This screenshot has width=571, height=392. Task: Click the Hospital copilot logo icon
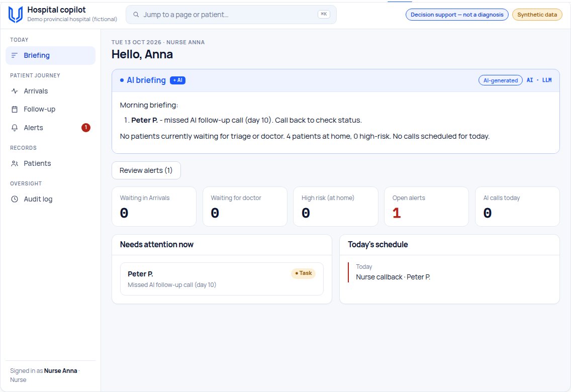coord(15,15)
